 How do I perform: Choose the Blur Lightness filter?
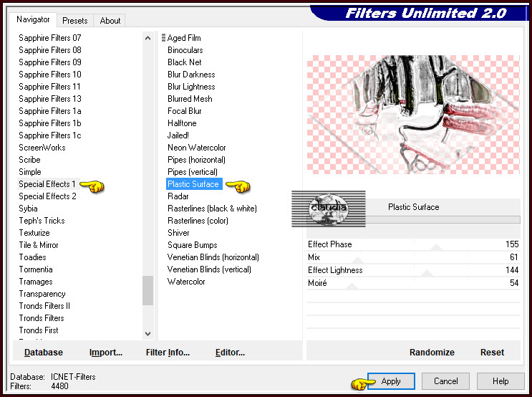pos(191,87)
